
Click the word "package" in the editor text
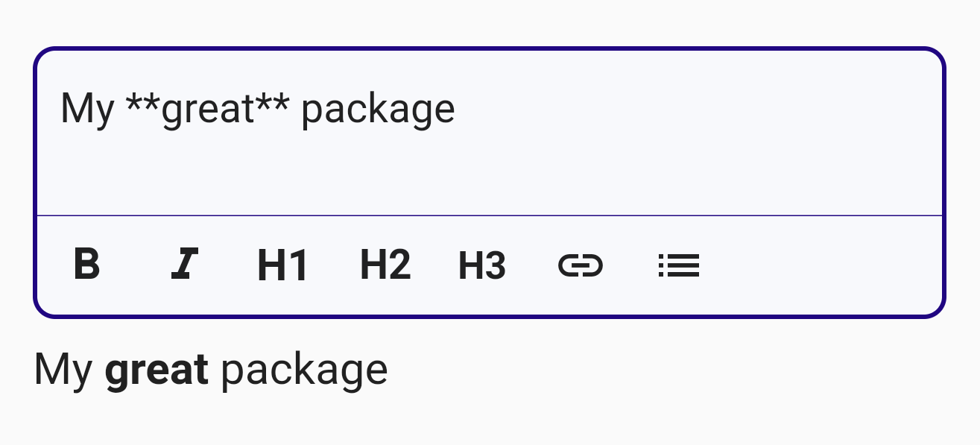377,110
